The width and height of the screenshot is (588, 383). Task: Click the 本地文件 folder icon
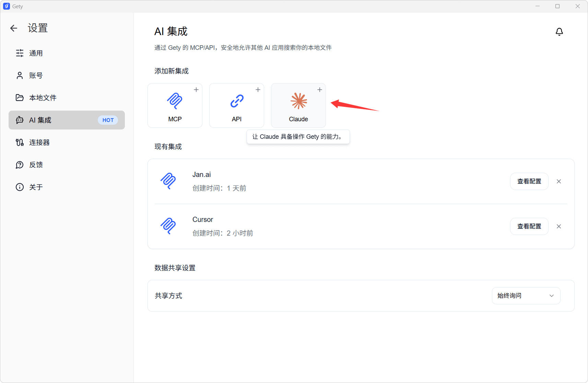click(20, 98)
